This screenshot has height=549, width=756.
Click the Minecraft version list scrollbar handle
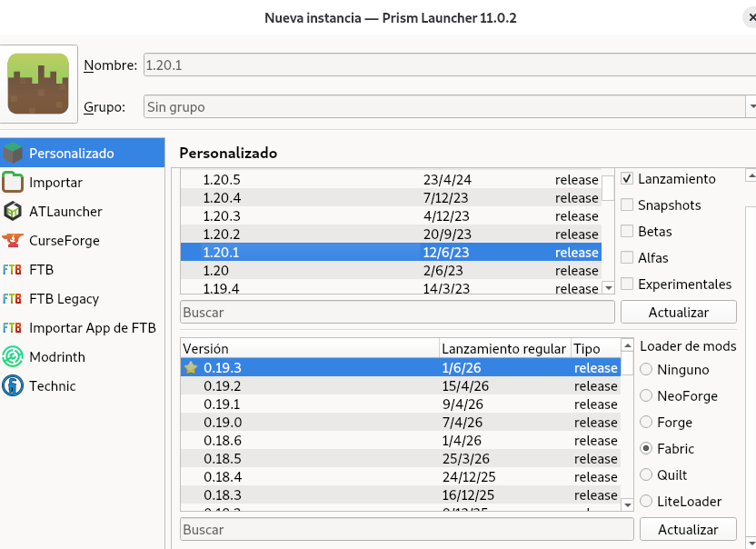click(608, 187)
